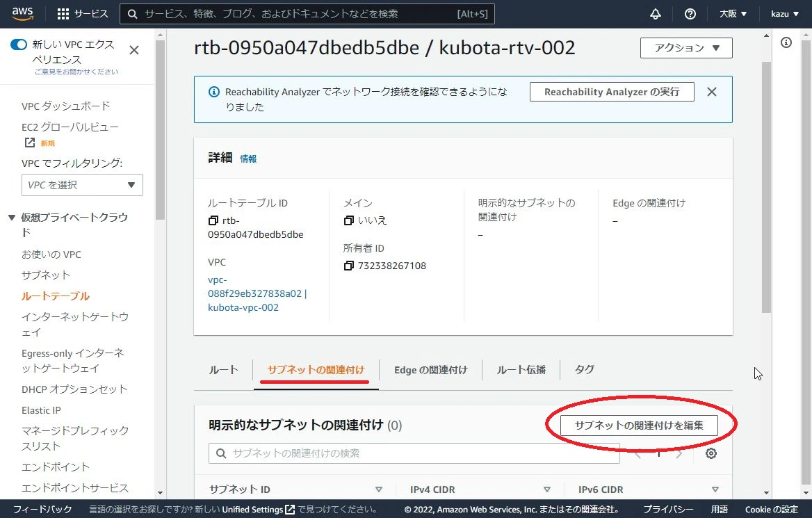812x518 pixels.
Task: Select ルートテーブル in sidebar
Action: pyautogui.click(x=56, y=296)
